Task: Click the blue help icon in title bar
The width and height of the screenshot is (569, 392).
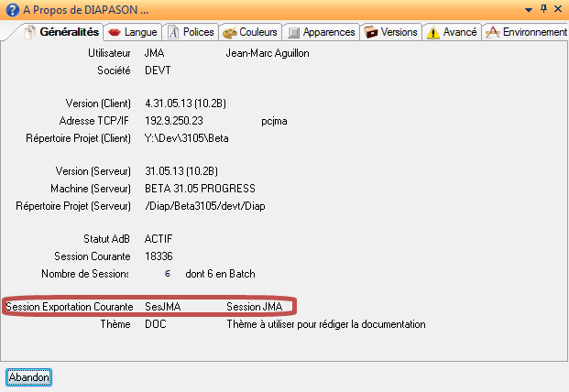Action: click(x=10, y=8)
